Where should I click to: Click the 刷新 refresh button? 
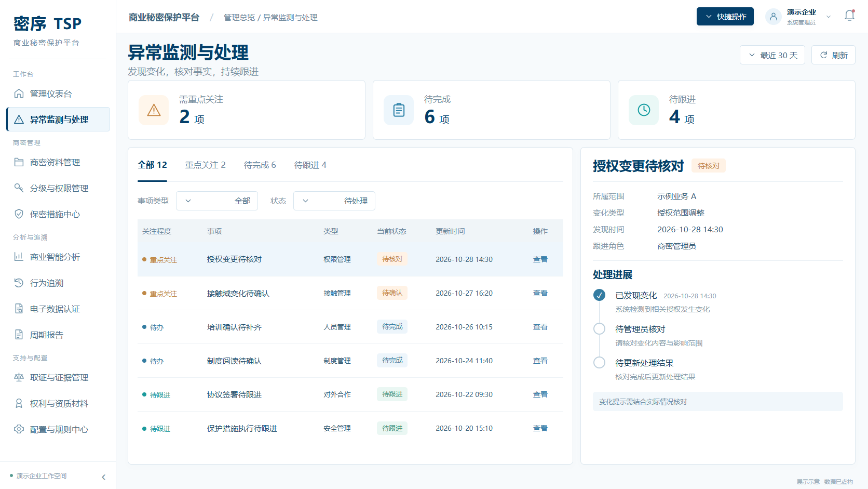coord(833,55)
